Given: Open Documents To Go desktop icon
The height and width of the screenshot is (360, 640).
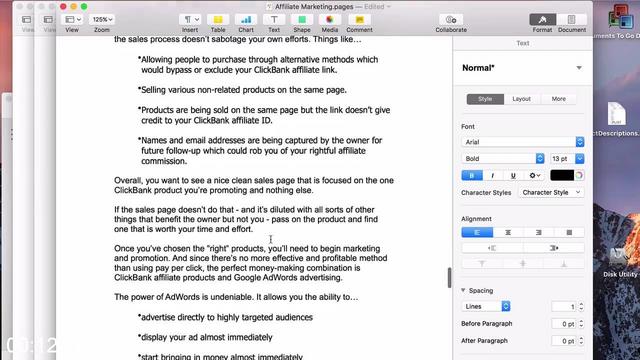Looking at the screenshot, I should coord(620,21).
